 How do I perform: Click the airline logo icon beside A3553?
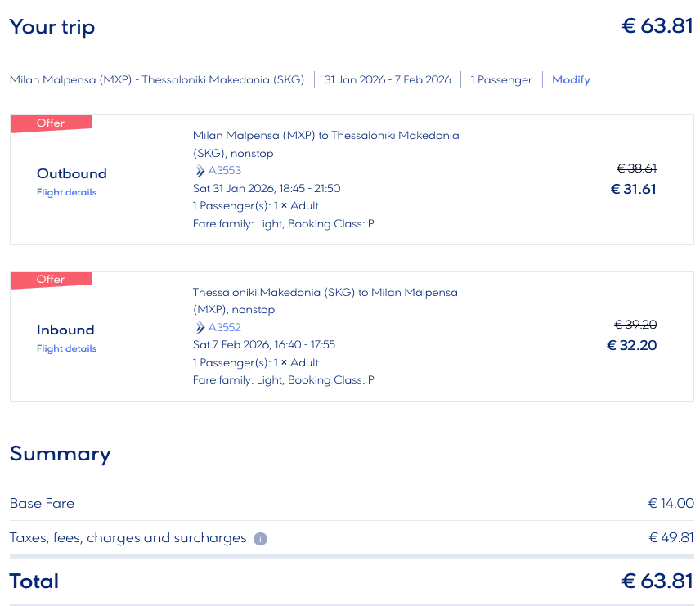[x=200, y=171]
